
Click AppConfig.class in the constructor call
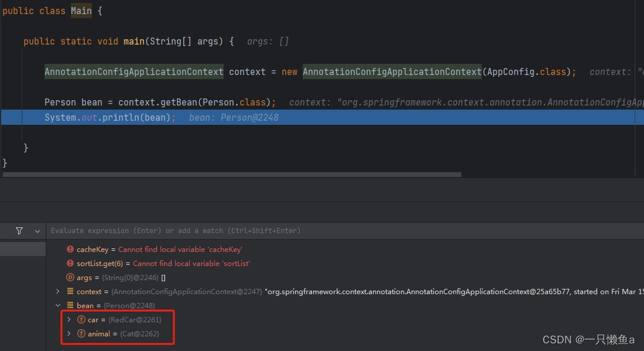pos(526,72)
